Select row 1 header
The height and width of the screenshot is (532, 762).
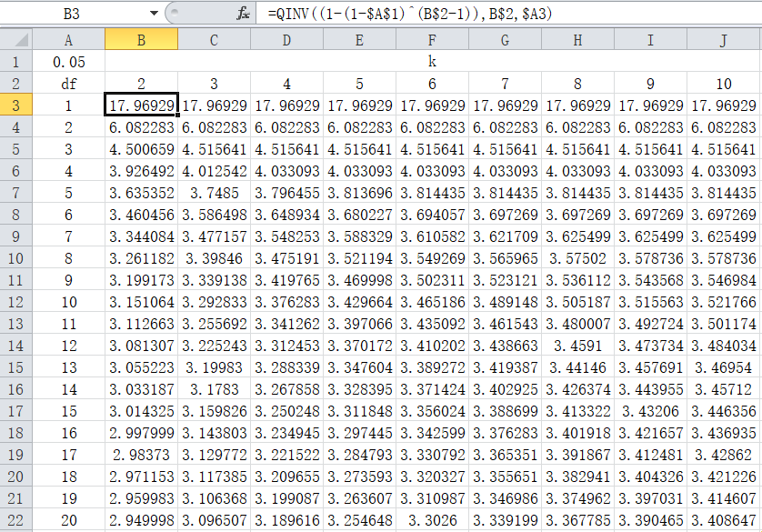pyautogui.click(x=16, y=61)
